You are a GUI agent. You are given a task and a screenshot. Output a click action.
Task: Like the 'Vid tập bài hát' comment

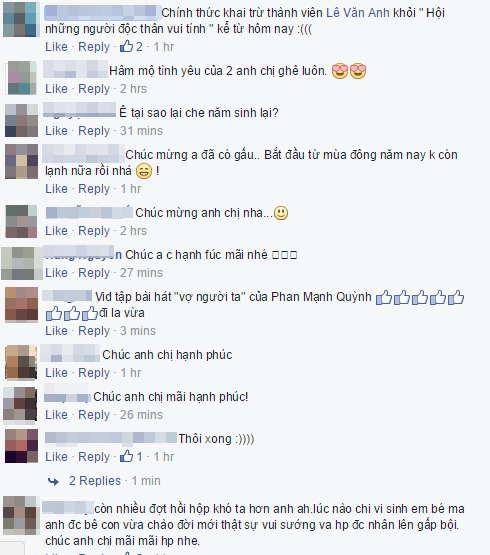pyautogui.click(x=56, y=331)
